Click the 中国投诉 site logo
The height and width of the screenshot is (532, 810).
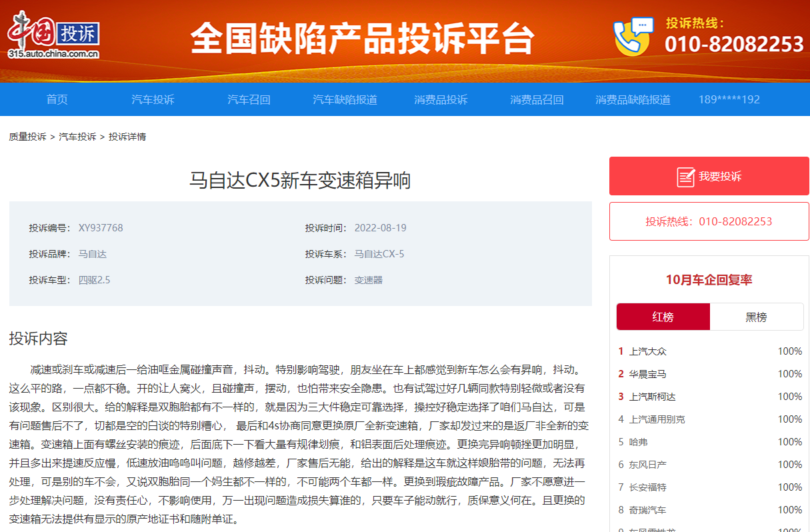53,36
